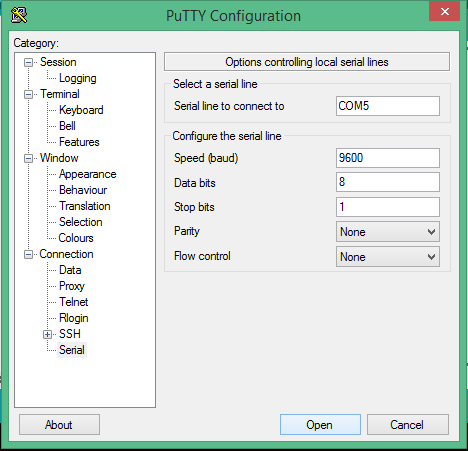Click the "Parity" label
Viewport: 468px width, 451px height.
pyautogui.click(x=187, y=231)
